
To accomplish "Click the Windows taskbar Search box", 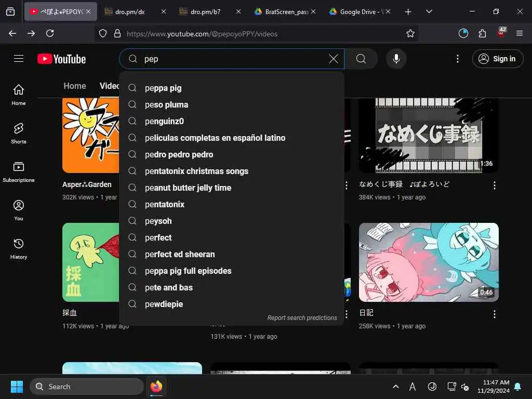I will click(x=87, y=387).
